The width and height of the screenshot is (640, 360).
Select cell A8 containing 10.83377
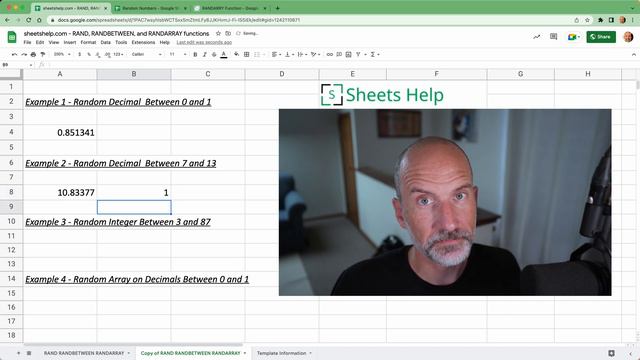click(x=60, y=192)
